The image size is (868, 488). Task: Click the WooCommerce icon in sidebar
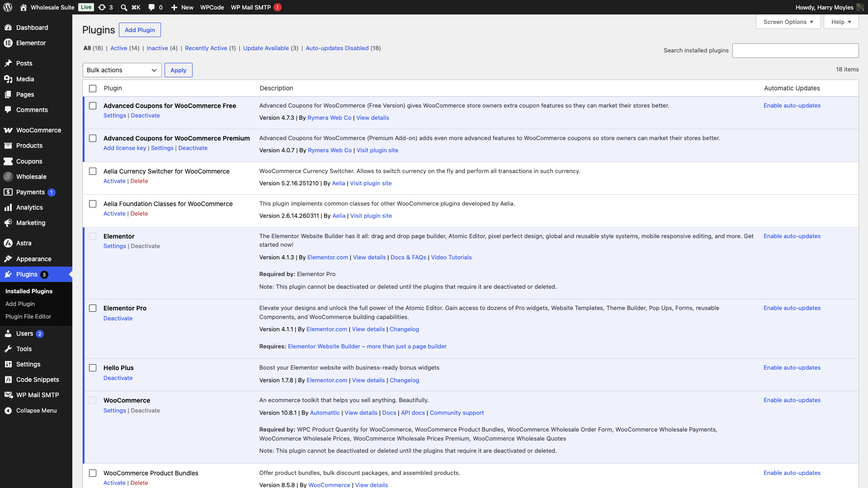(x=8, y=130)
